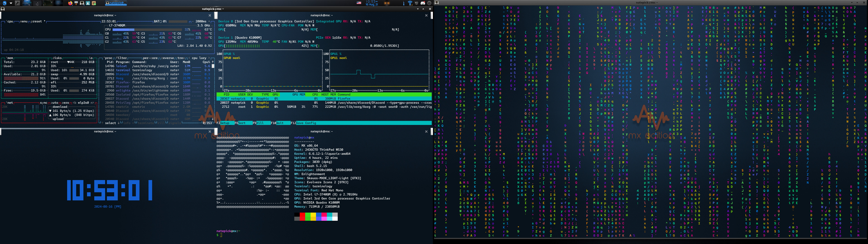Viewport: 868px width, 244px height.
Task: Close the neofetch terminal pane
Action: pyautogui.click(x=426, y=131)
